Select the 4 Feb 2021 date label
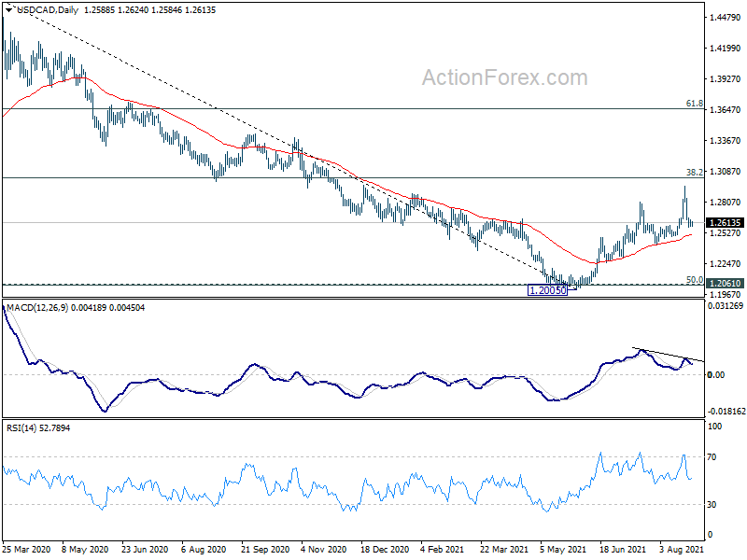The height and width of the screenshot is (560, 747). [x=442, y=550]
